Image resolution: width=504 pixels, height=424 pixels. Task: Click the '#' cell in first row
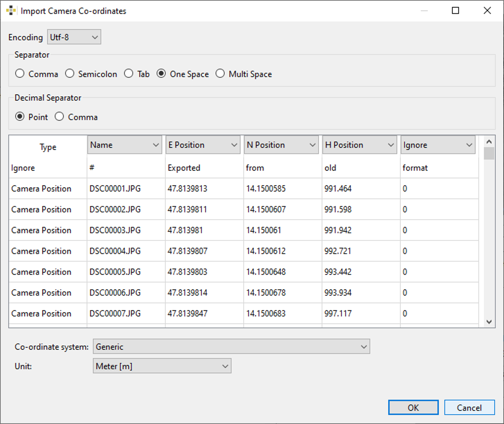click(x=126, y=168)
